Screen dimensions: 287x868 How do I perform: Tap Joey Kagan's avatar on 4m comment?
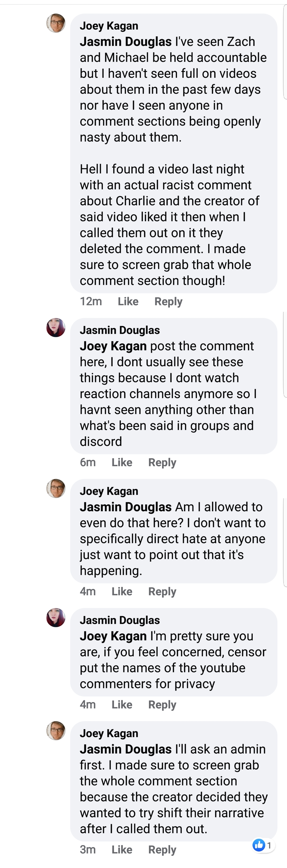pos(56,489)
